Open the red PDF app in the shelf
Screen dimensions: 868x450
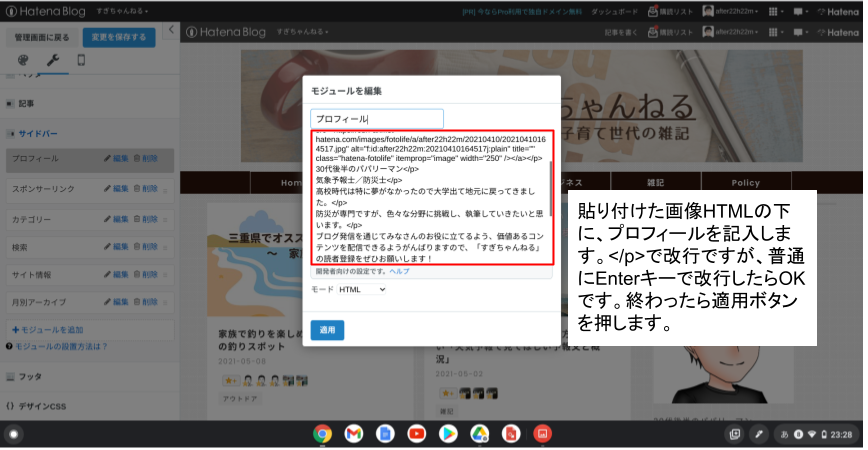(511, 434)
